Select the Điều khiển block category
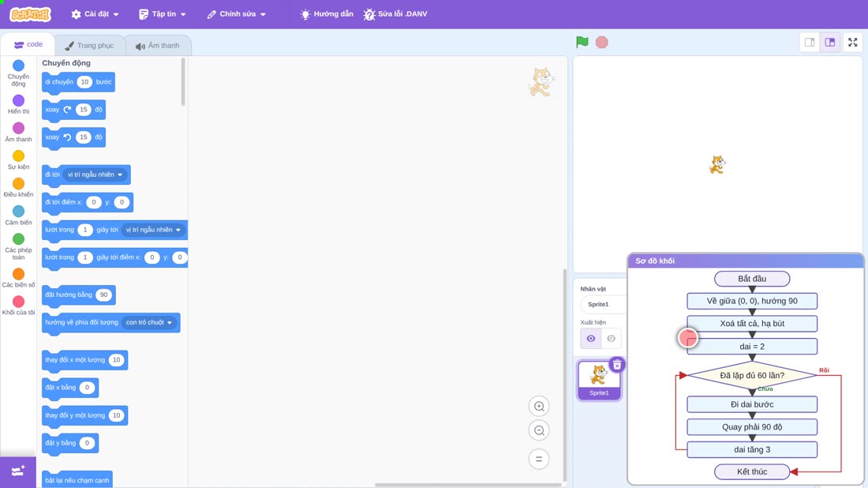 click(18, 187)
